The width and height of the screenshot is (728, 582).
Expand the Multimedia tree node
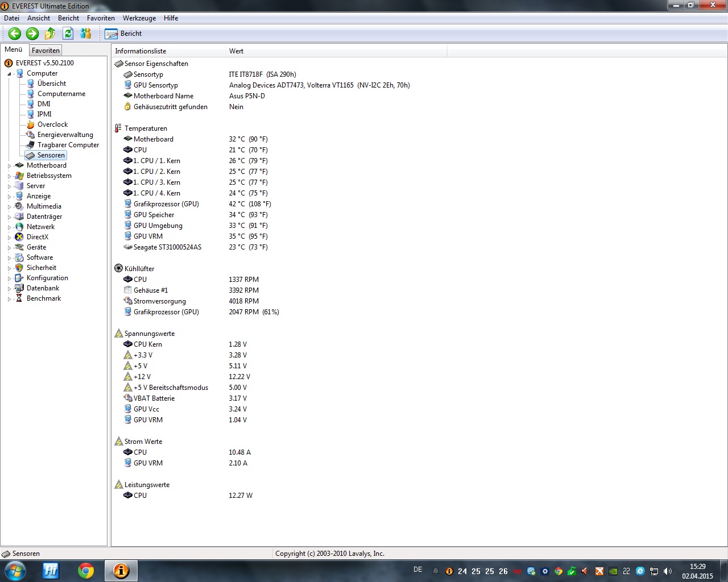9,207
